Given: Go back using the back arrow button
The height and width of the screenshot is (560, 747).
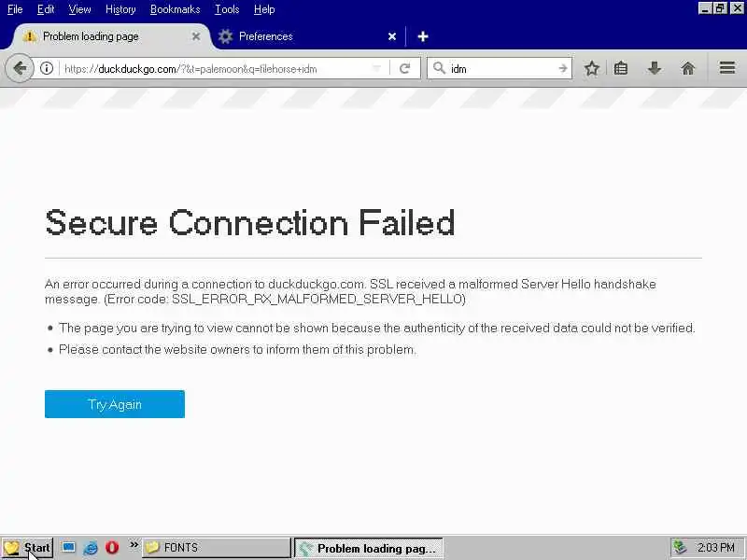Looking at the screenshot, I should [x=20, y=68].
